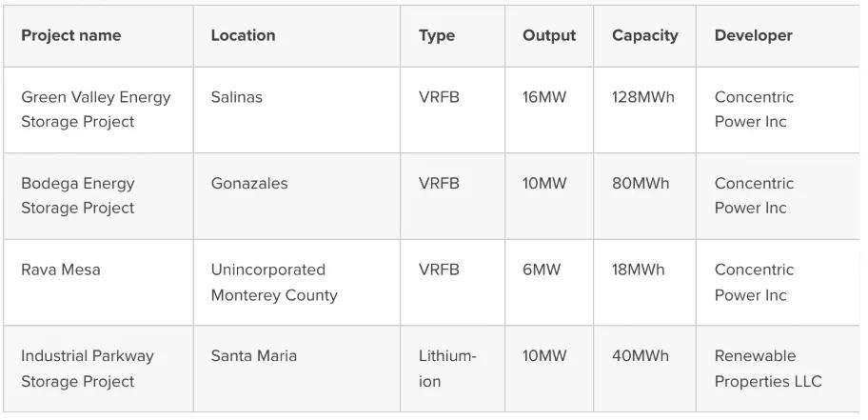
Task: Select the Type column header
Action: tap(437, 36)
